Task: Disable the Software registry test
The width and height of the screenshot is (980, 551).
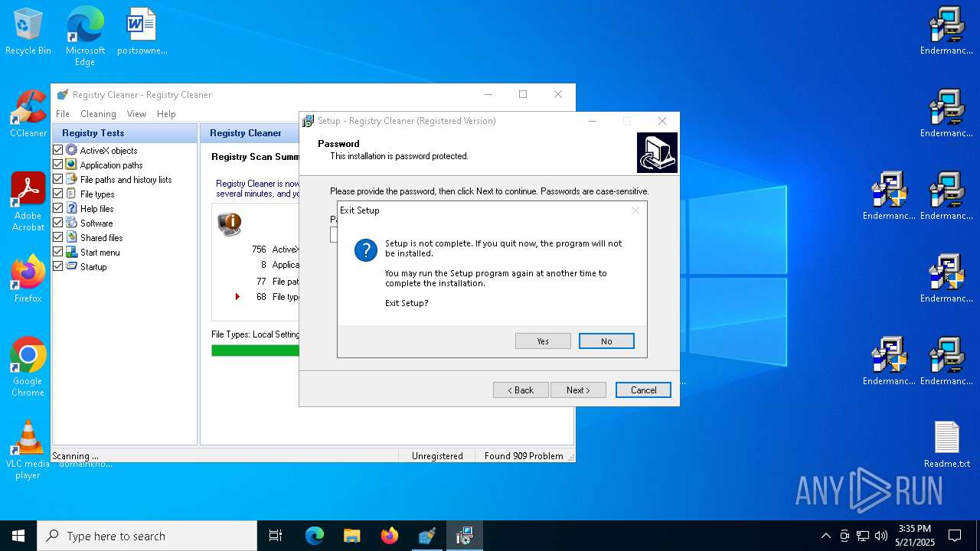Action: point(57,223)
